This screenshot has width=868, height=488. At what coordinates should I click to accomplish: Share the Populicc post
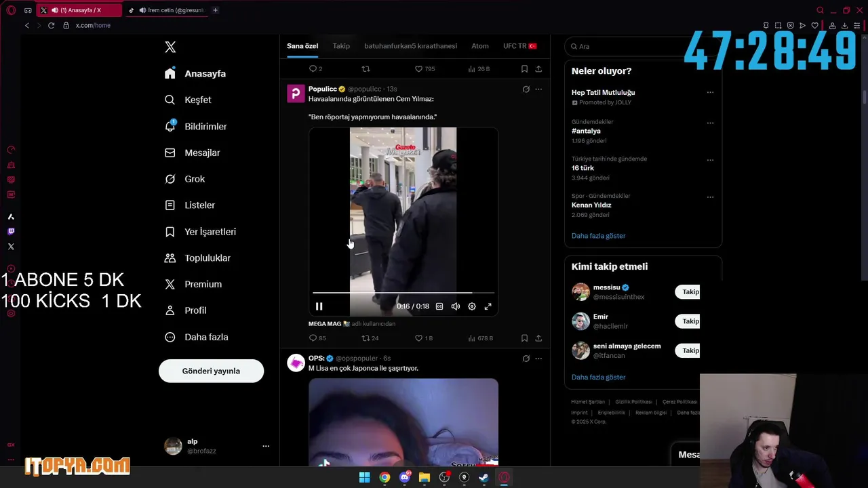538,338
